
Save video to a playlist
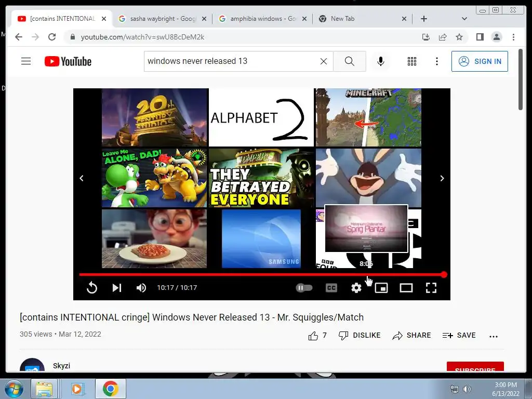click(x=459, y=335)
